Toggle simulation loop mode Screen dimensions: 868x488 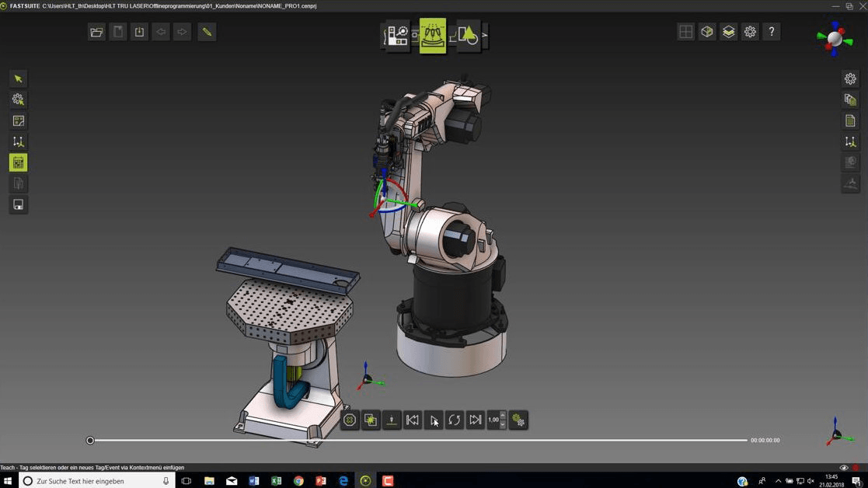(x=455, y=420)
